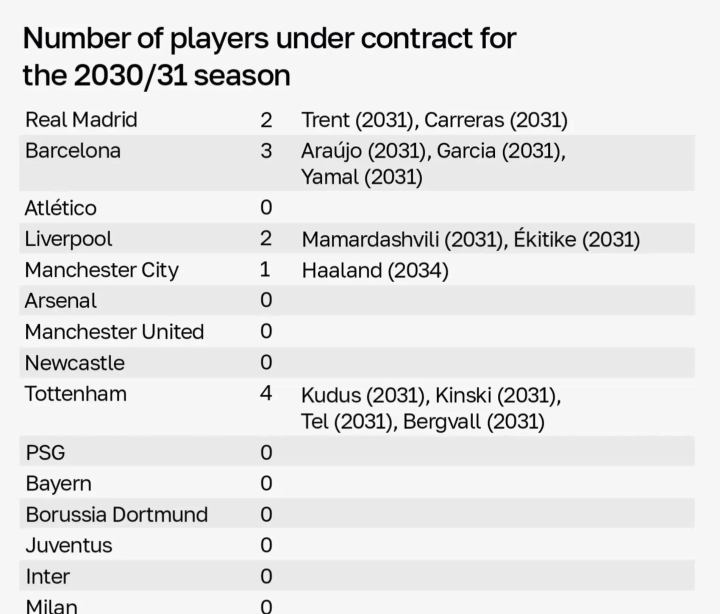Click the Arsenal team name

pyautogui.click(x=61, y=301)
